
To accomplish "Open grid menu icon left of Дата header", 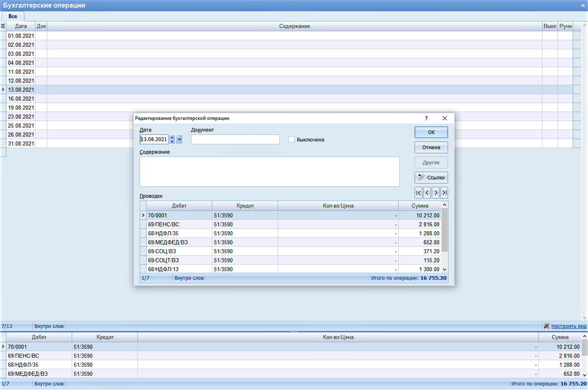I will 3,26.
